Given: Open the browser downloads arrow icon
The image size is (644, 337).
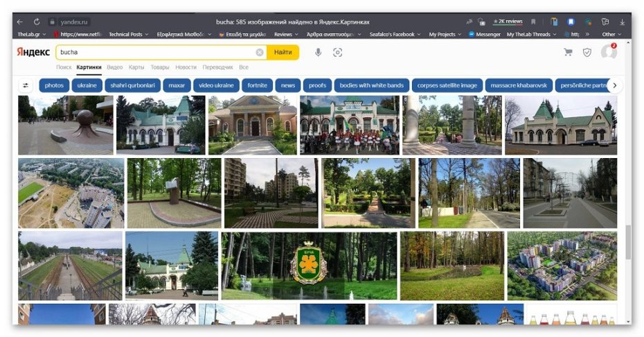Looking at the screenshot, I should (x=623, y=21).
